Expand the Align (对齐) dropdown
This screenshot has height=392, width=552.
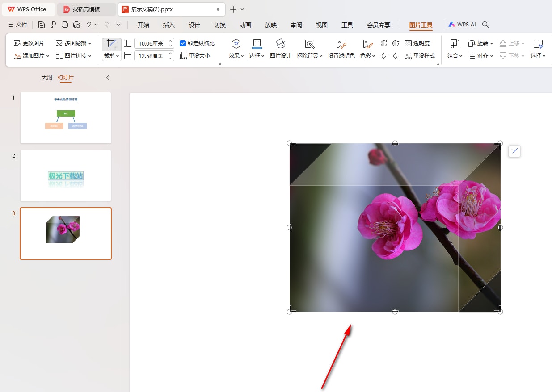coord(492,56)
